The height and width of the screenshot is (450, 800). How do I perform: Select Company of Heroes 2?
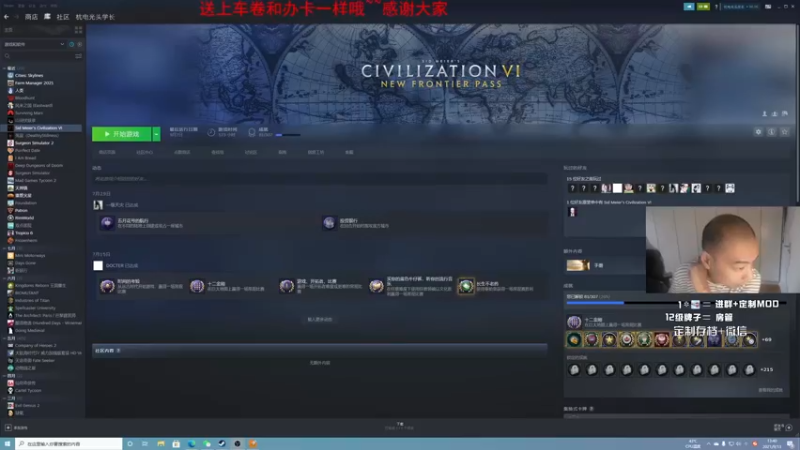pos(34,345)
